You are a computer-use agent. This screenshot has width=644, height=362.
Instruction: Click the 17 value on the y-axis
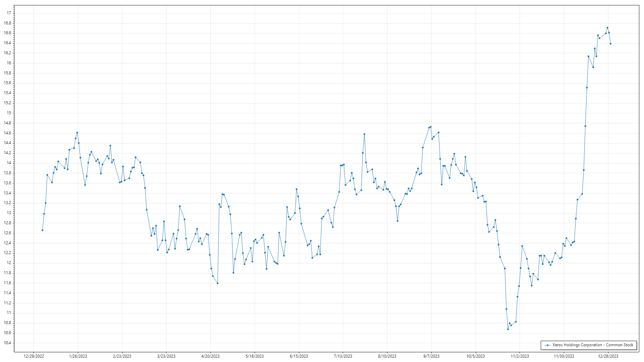(x=9, y=13)
